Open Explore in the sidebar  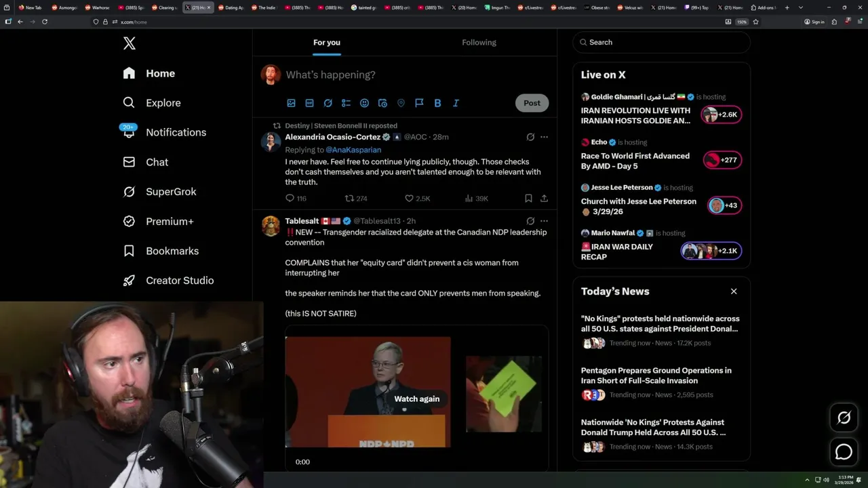click(152, 103)
